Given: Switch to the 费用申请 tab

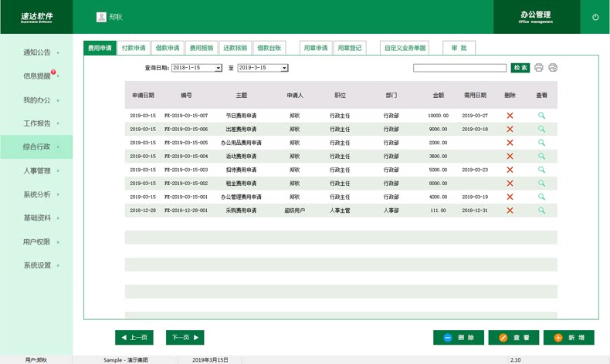Looking at the screenshot, I should point(100,48).
